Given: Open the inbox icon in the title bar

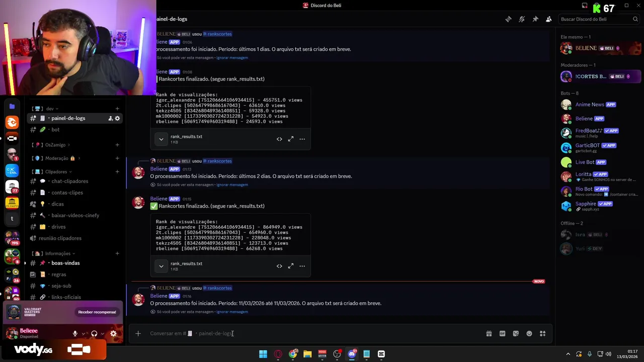Looking at the screenshot, I should [585, 6].
